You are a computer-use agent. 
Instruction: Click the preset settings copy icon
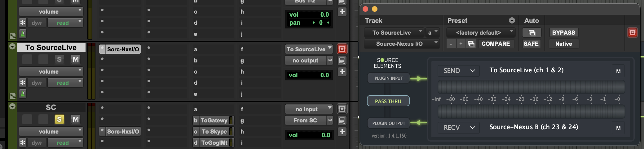point(471,44)
